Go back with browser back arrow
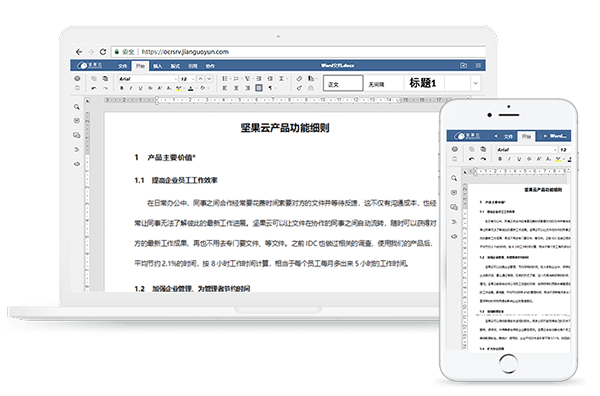The height and width of the screenshot is (396, 600). pyautogui.click(x=79, y=52)
